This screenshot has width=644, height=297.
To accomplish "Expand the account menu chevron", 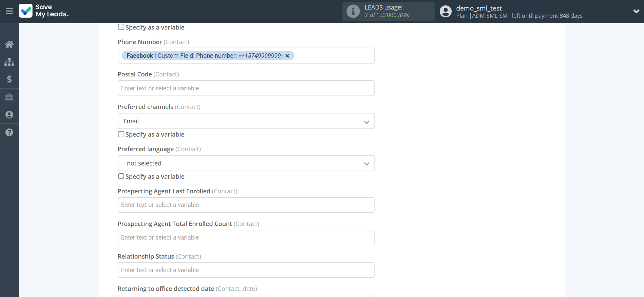I will point(636,11).
